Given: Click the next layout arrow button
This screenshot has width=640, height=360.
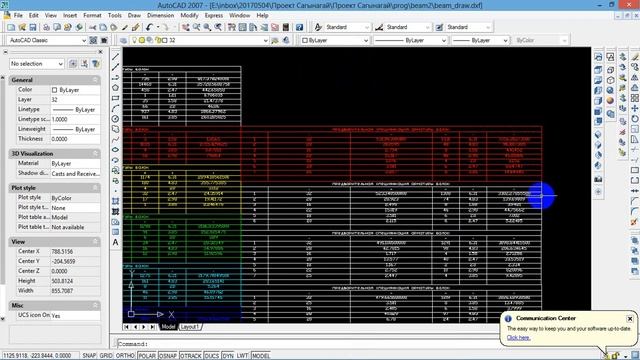Looking at the screenshot, I should (144, 327).
